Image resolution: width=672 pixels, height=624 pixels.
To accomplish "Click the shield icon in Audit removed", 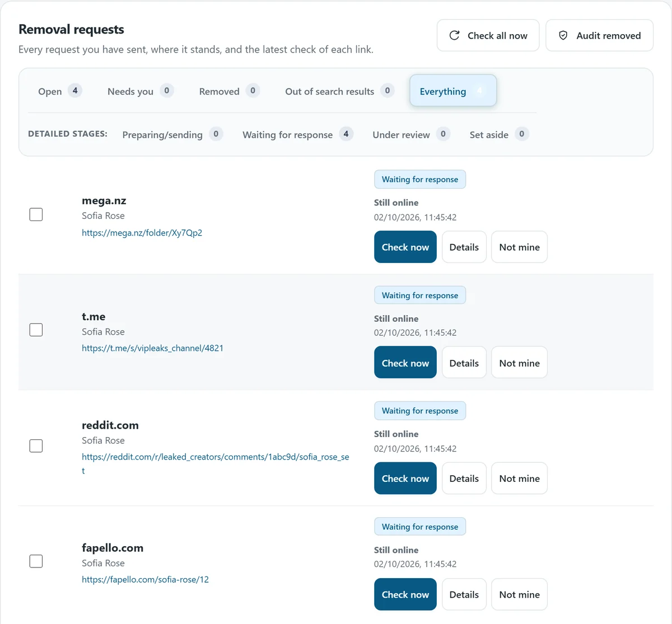I will point(563,35).
